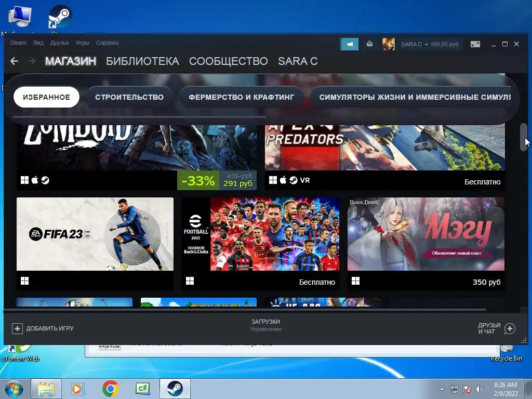Click the Steam forward arrow
This screenshot has height=399, width=532.
click(x=32, y=61)
